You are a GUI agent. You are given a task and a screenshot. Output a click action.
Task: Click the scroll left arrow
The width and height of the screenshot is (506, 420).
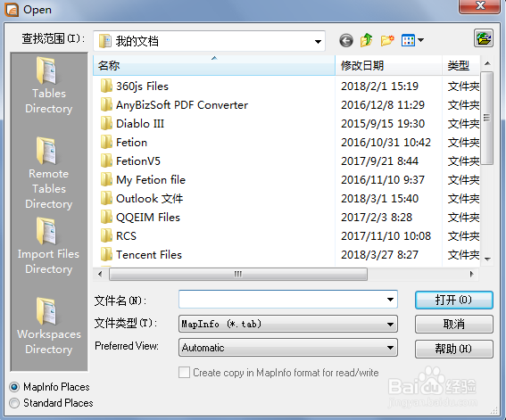point(100,275)
